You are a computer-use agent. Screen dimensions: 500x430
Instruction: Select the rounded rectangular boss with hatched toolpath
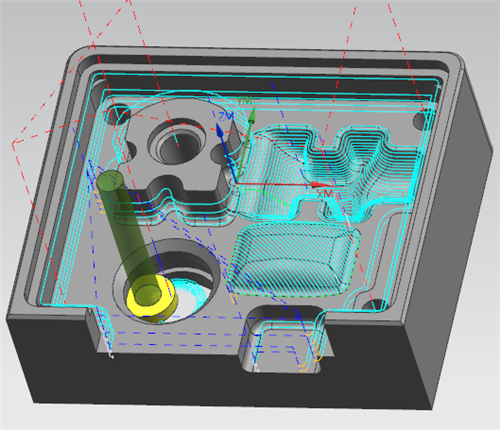293,260
